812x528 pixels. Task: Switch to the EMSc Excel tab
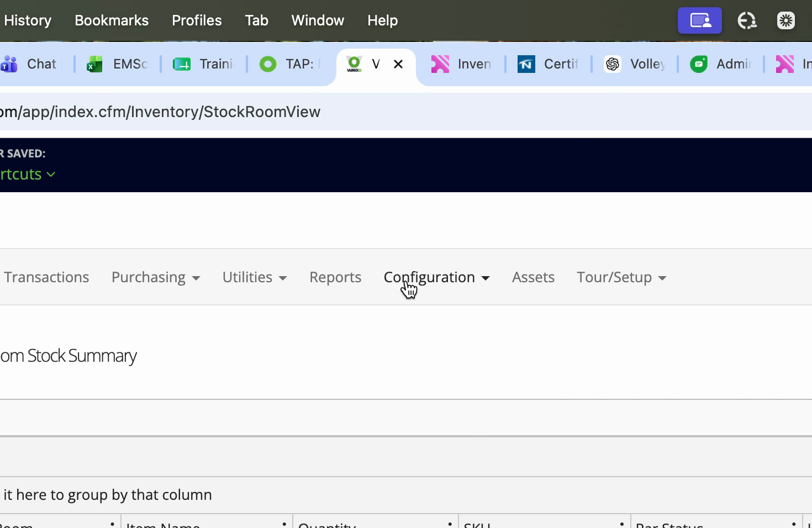coord(117,64)
